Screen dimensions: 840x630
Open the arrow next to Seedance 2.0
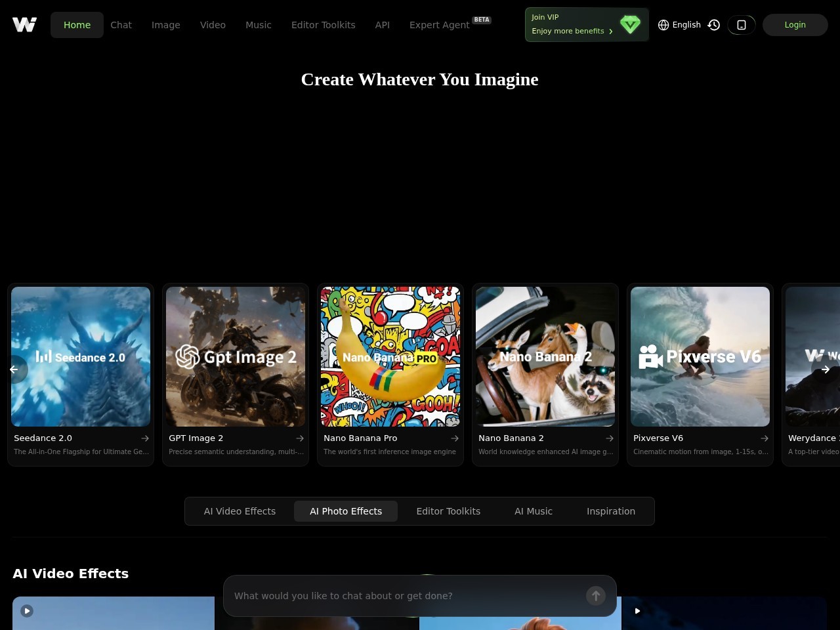[145, 438]
